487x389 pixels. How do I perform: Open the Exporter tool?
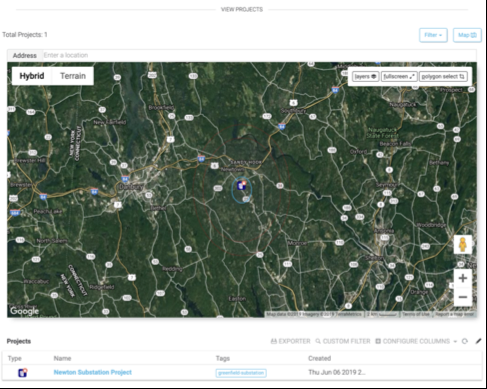(x=290, y=341)
